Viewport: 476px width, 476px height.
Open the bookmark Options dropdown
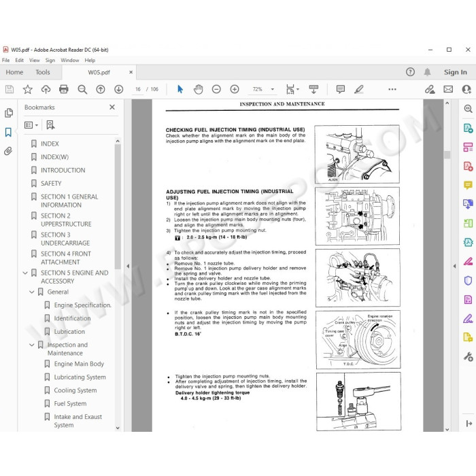pos(31,125)
